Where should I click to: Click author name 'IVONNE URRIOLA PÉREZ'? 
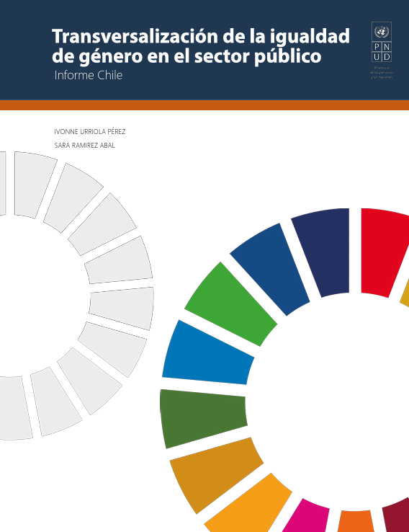[x=90, y=132]
